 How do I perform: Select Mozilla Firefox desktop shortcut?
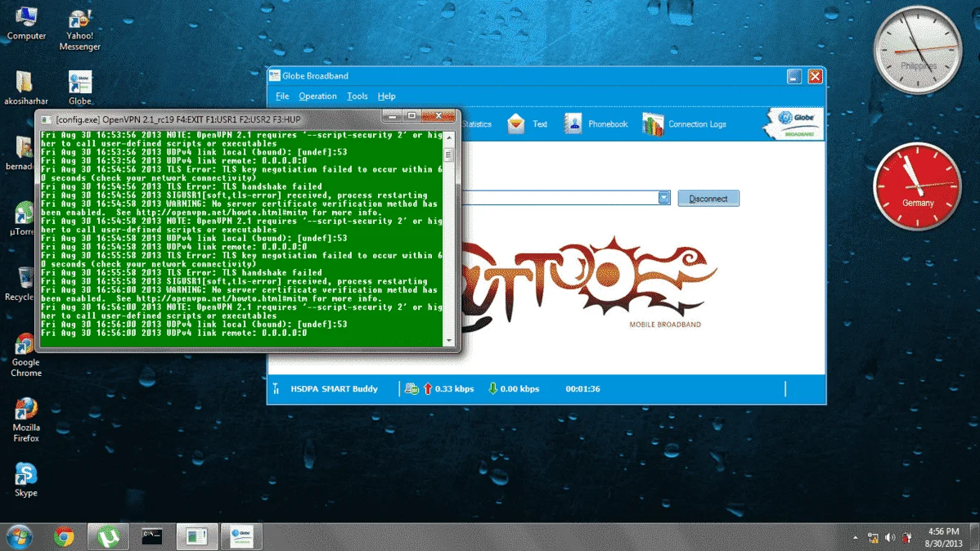pos(25,420)
